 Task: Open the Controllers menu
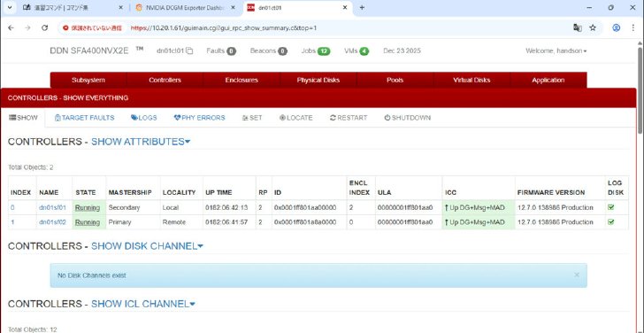(165, 81)
